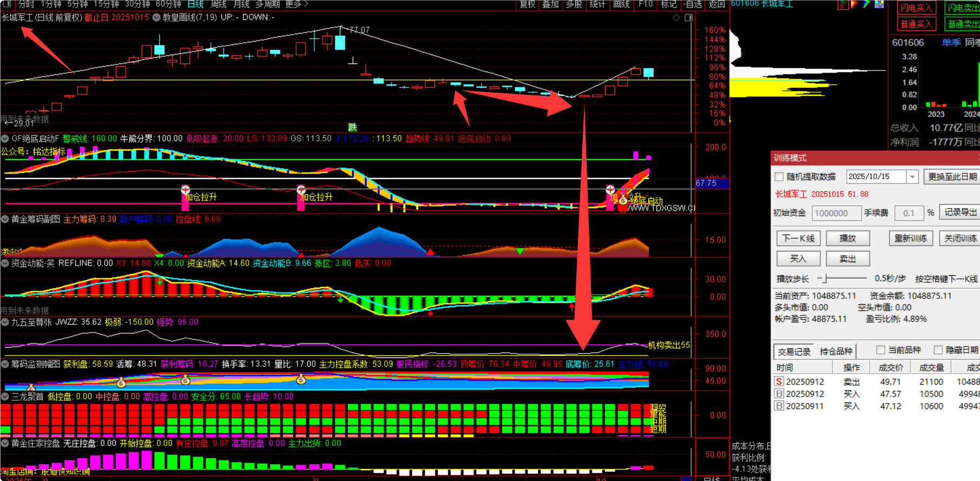The height and width of the screenshot is (481, 980).
Task: Open the 资金动能-笑 indicator menu circle
Action: click(5, 263)
